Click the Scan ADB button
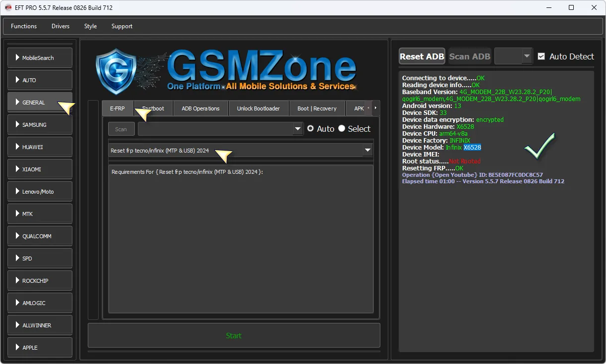 pos(470,56)
